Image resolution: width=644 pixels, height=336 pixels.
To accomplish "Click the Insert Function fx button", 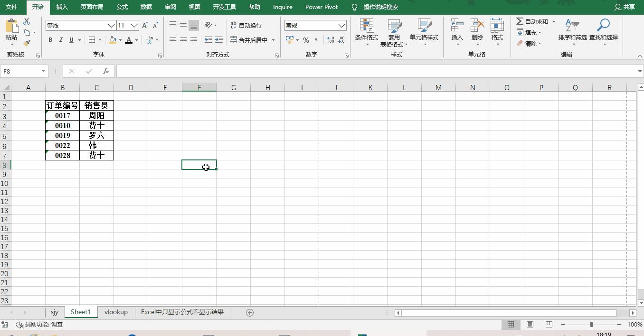I will click(105, 71).
